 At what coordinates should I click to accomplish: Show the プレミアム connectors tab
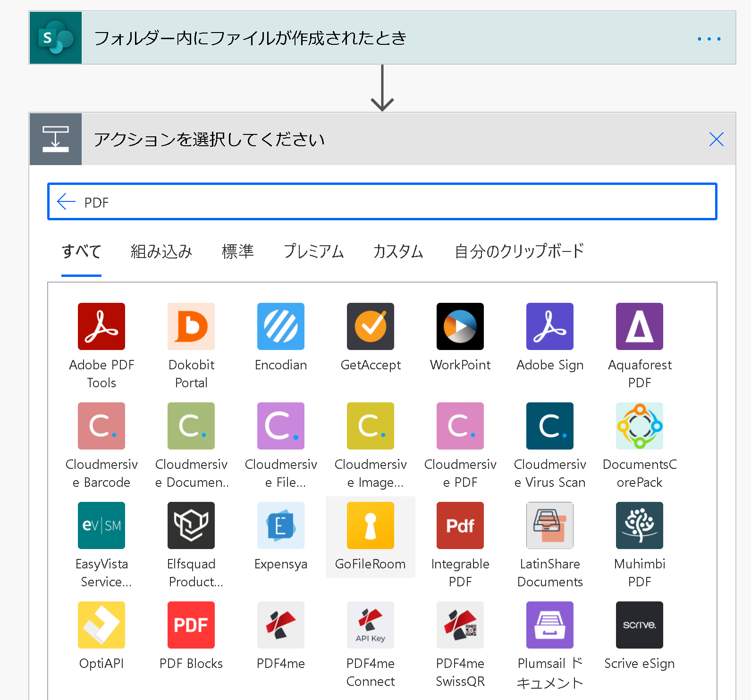(313, 251)
